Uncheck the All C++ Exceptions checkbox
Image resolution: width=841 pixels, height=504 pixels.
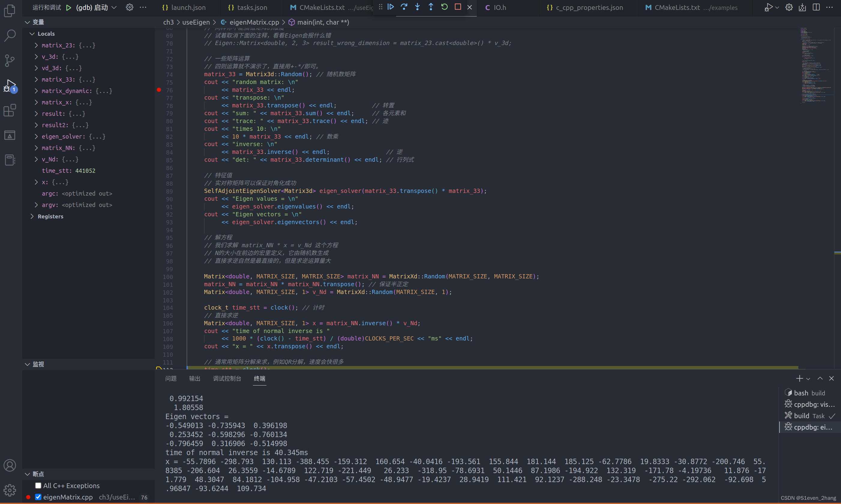coord(38,485)
